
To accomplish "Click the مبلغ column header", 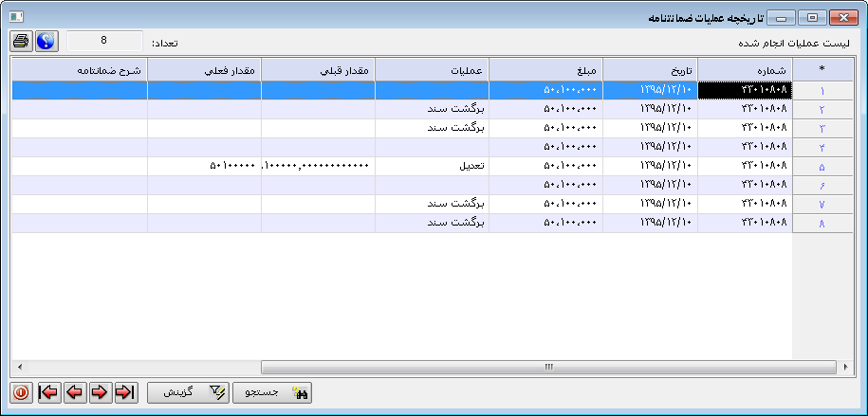I will (545, 70).
